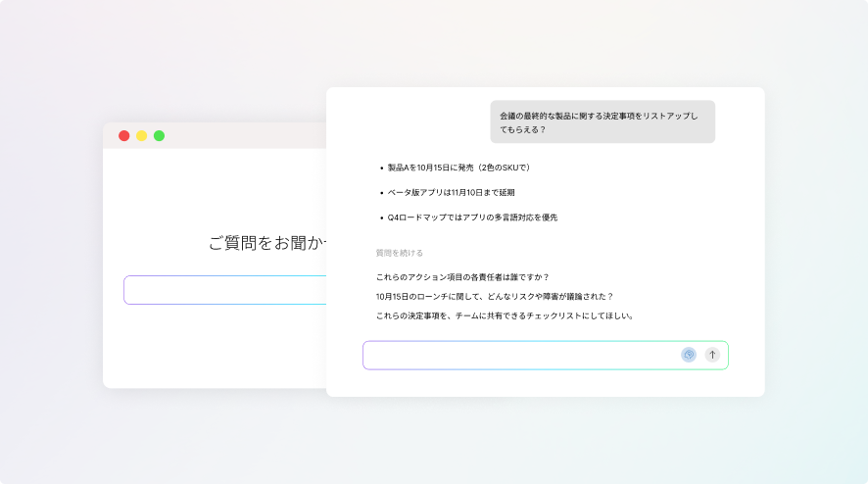Select suggestion これらのアクション項目の各責任者は誰ですか？
This screenshot has width=868, height=484.
pos(462,277)
